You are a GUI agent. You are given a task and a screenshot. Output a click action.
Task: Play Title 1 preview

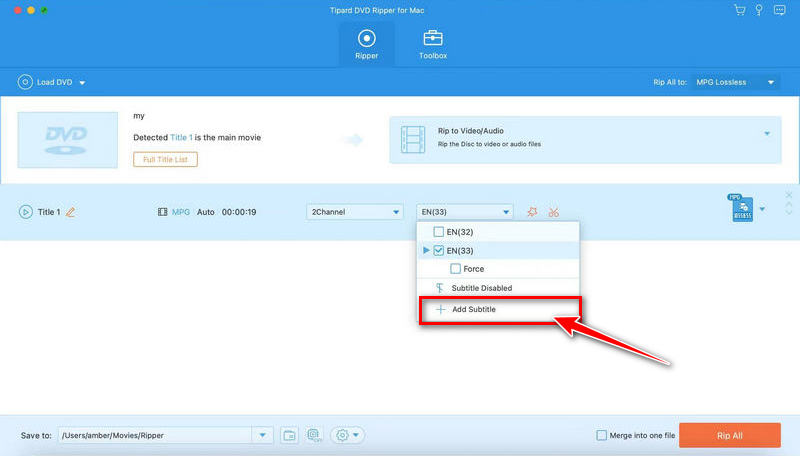pyautogui.click(x=26, y=212)
